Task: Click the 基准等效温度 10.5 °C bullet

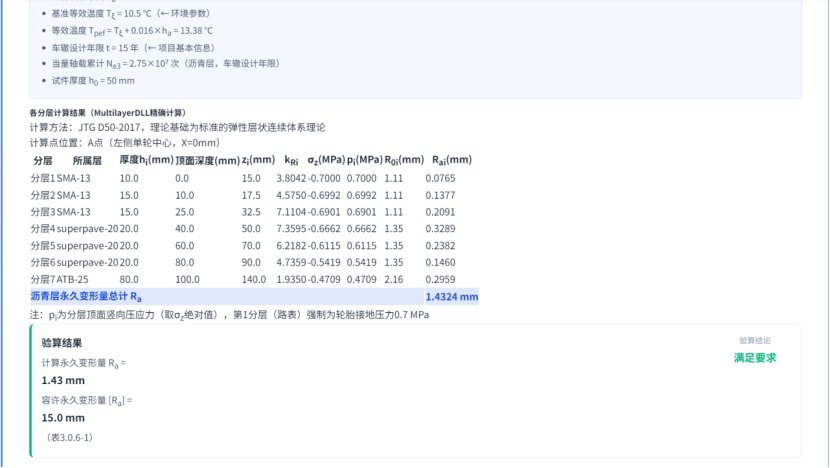Action: pyautogui.click(x=131, y=14)
